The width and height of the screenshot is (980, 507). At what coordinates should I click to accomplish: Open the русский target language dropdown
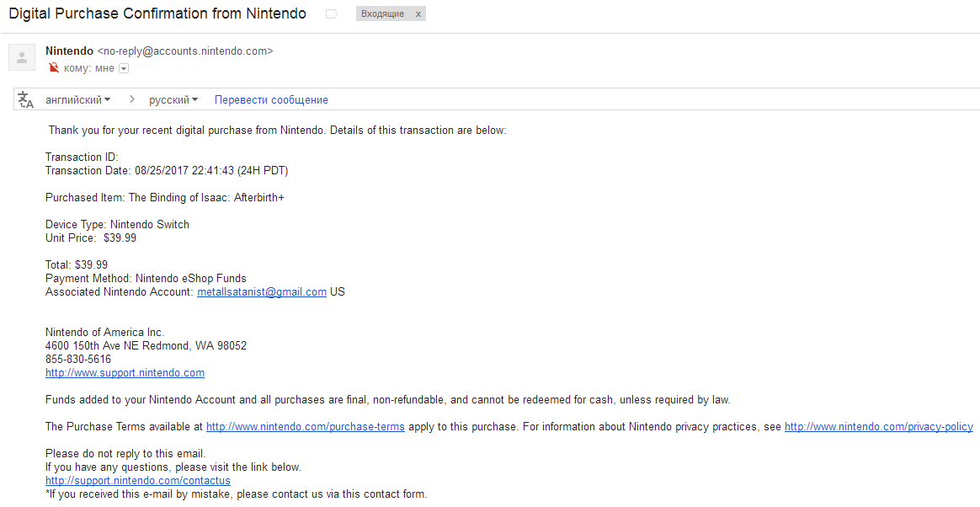pos(173,99)
